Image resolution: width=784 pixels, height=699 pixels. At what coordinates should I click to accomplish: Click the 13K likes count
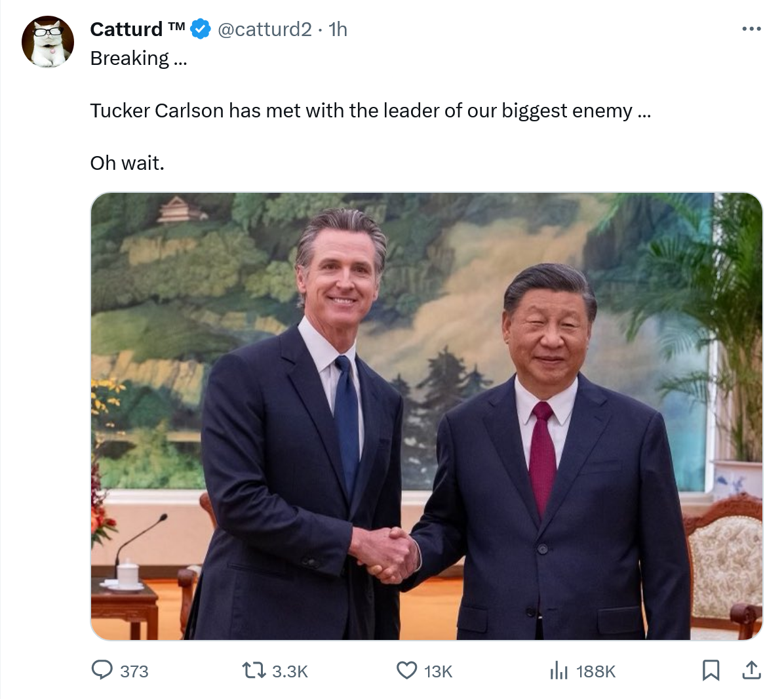pyautogui.click(x=438, y=671)
